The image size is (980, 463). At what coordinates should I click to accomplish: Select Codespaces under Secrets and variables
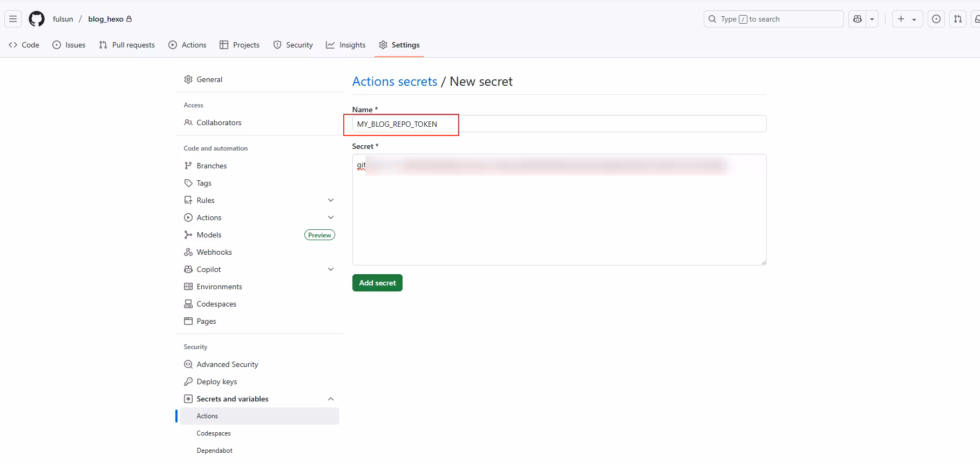click(x=214, y=433)
